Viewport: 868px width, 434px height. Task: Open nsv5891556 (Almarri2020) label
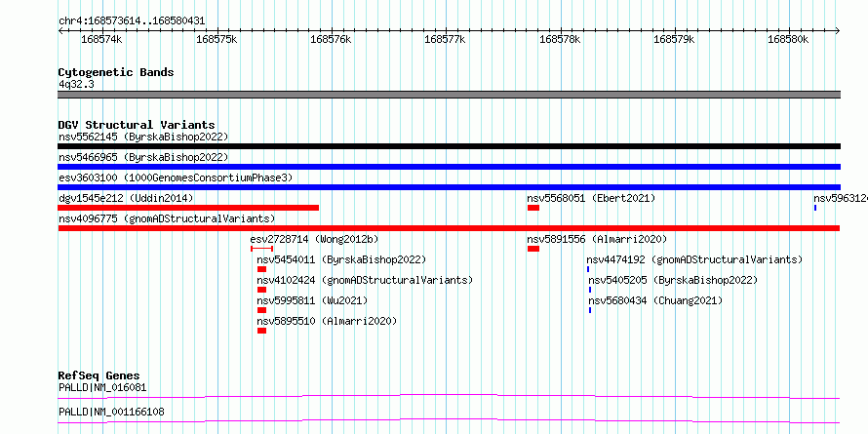[x=597, y=239]
